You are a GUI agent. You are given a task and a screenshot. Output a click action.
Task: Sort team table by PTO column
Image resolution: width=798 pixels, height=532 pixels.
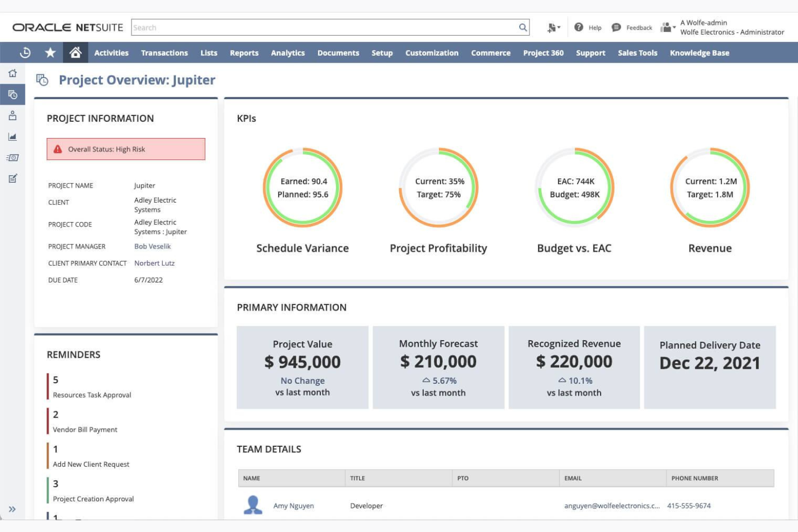click(x=506, y=478)
